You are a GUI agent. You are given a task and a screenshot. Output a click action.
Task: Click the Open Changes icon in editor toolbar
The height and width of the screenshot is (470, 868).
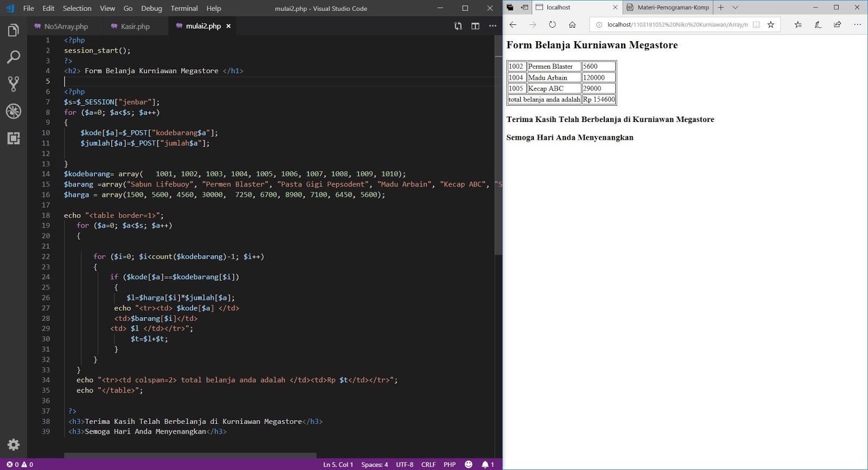pyautogui.click(x=458, y=26)
